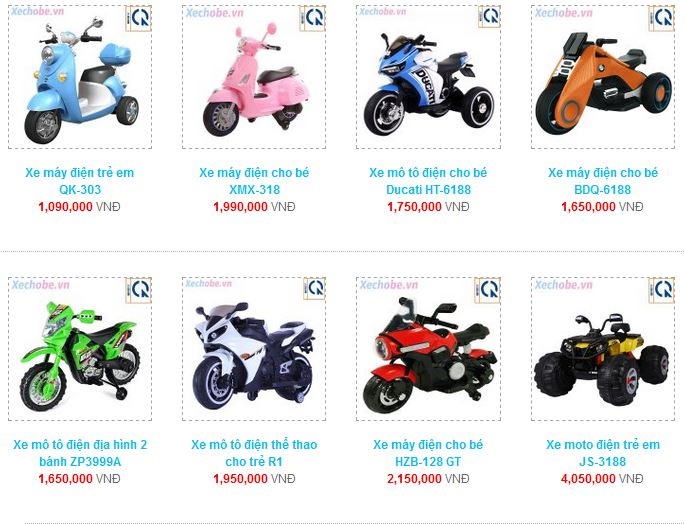Click quality badge icon on R1 motorbike image
This screenshot has height=524, width=685.
click(x=315, y=288)
